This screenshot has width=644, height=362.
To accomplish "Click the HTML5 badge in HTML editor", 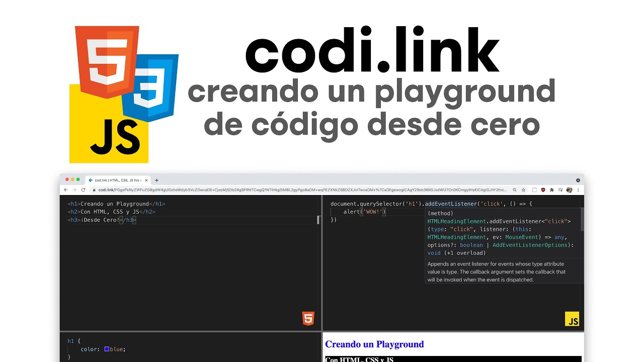I will (x=308, y=318).
